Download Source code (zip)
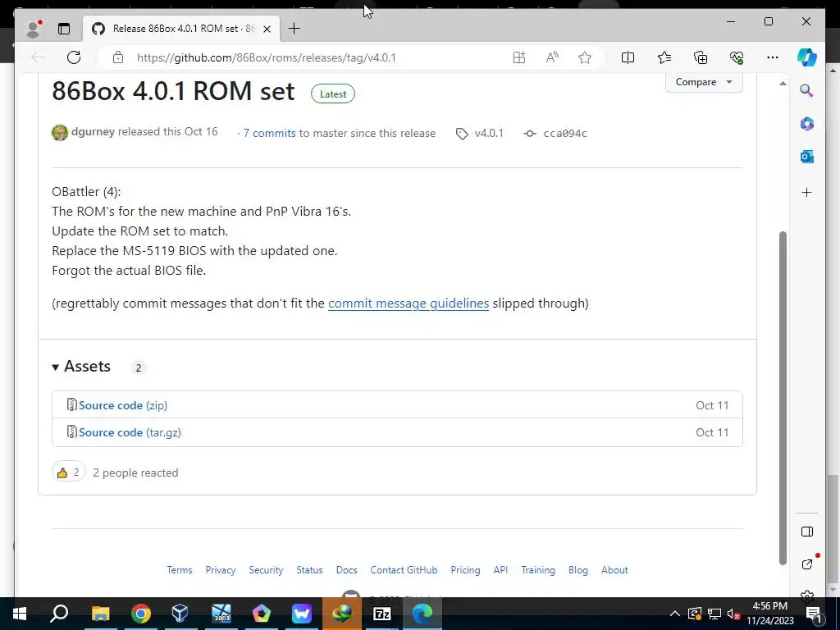 pyautogui.click(x=123, y=405)
